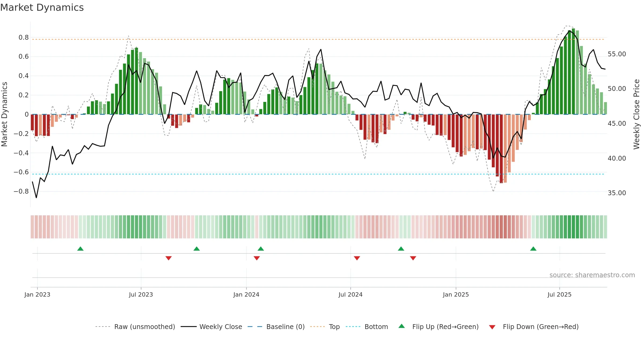The width and height of the screenshot is (644, 362).
Task: Click the 0.8 left axis label
Action: 24,37
